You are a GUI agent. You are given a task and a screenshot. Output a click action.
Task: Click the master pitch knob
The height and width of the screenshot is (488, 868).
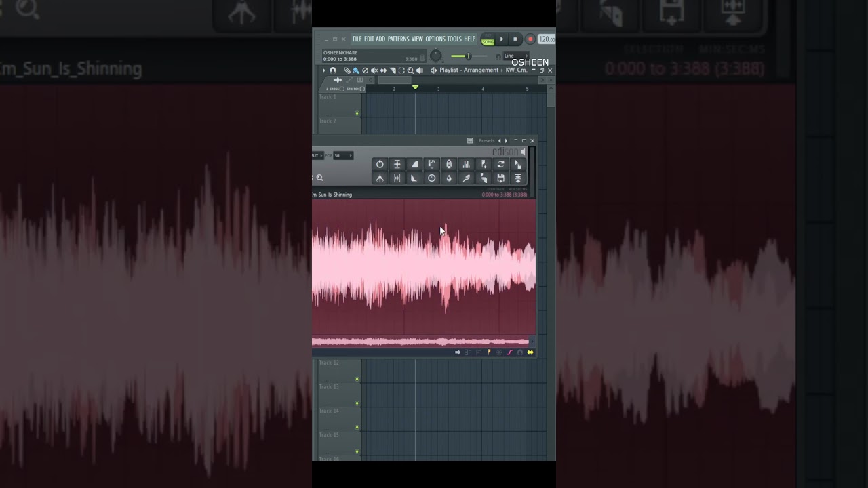coord(436,56)
